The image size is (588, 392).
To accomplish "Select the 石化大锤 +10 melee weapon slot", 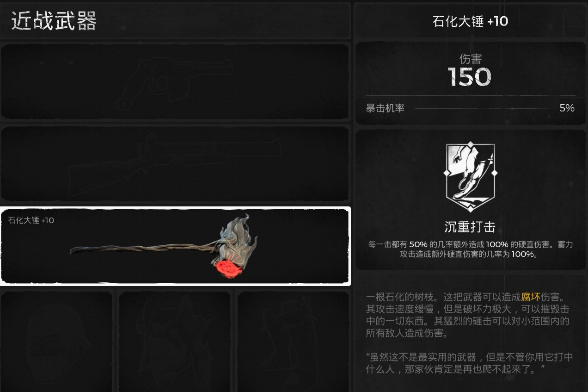I will click(175, 246).
